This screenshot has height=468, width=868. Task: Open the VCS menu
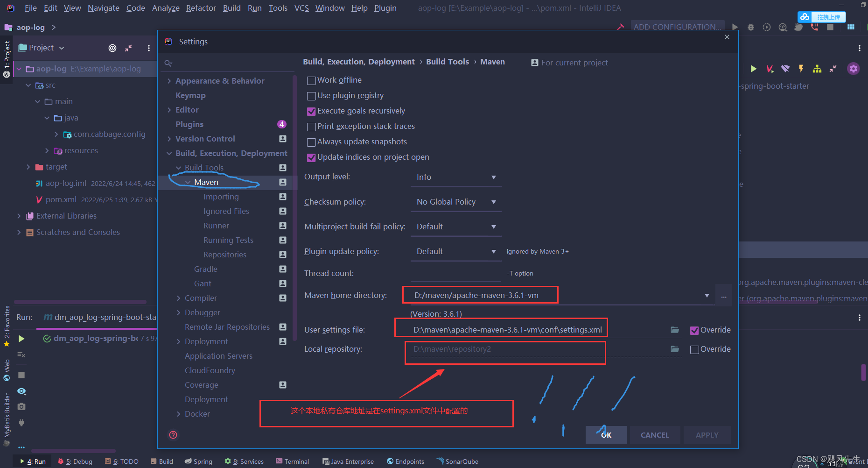coord(301,8)
